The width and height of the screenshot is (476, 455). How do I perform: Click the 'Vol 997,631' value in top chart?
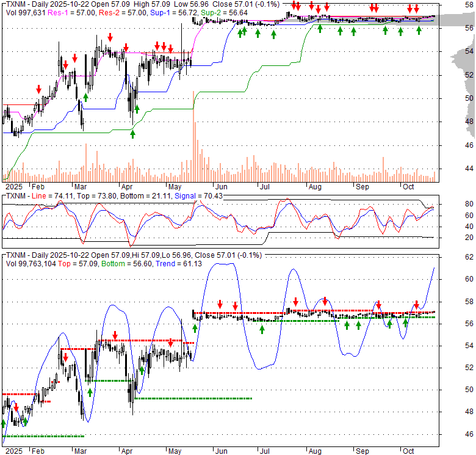click(27, 13)
